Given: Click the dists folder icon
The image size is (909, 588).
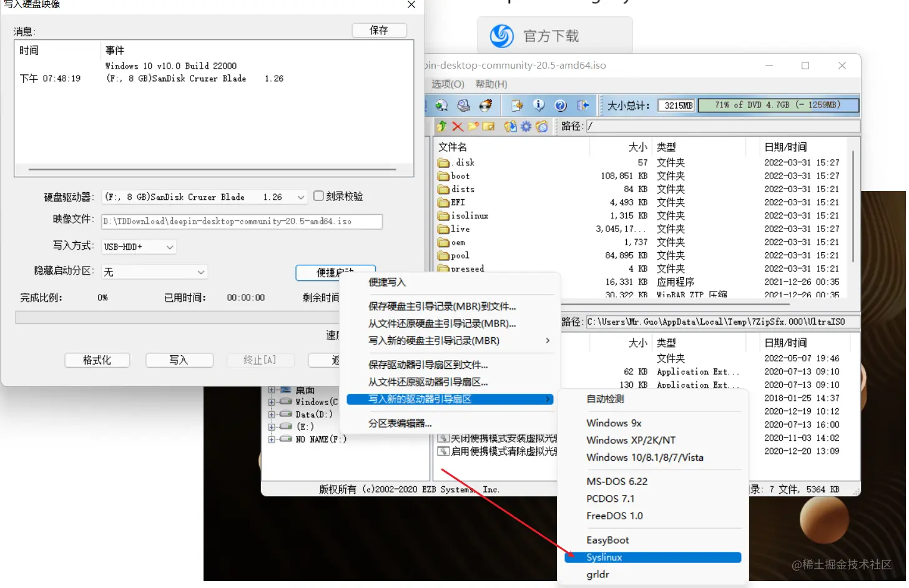Looking at the screenshot, I should click(444, 189).
